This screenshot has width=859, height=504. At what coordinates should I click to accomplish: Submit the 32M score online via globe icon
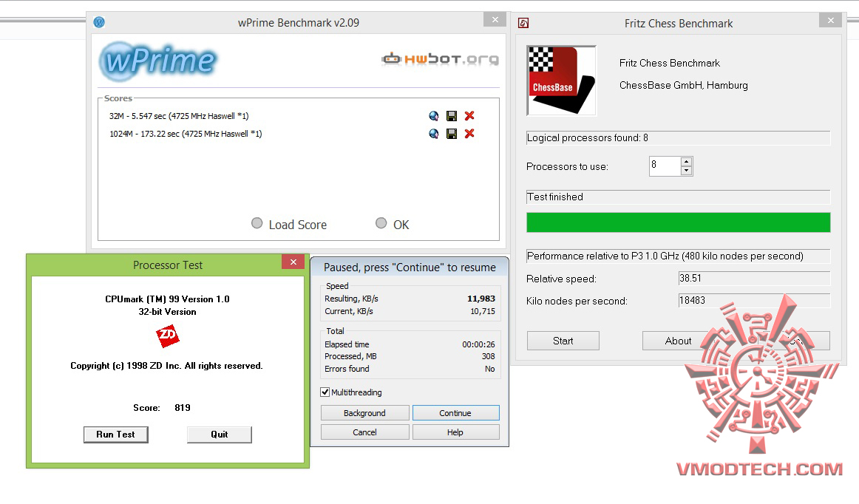[x=434, y=116]
